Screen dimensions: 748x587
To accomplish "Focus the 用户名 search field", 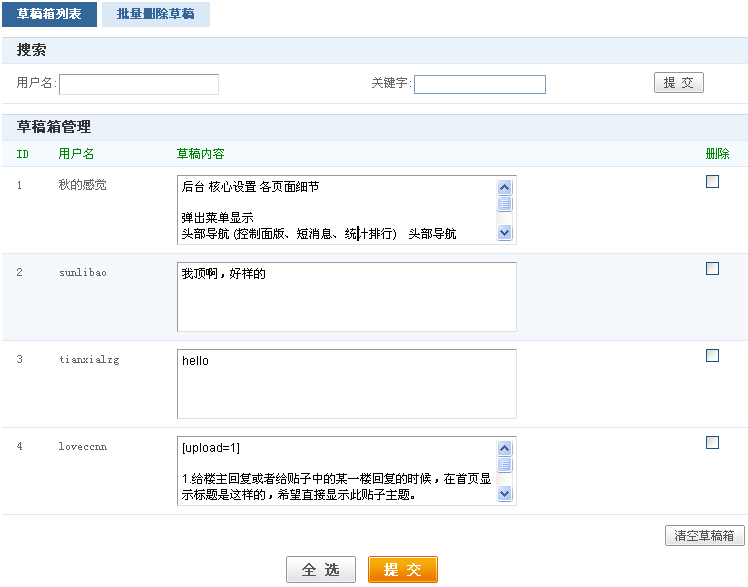I will tap(139, 84).
